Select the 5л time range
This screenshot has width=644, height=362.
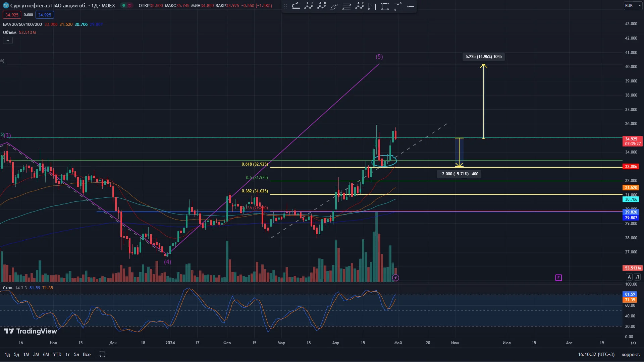[x=76, y=354]
